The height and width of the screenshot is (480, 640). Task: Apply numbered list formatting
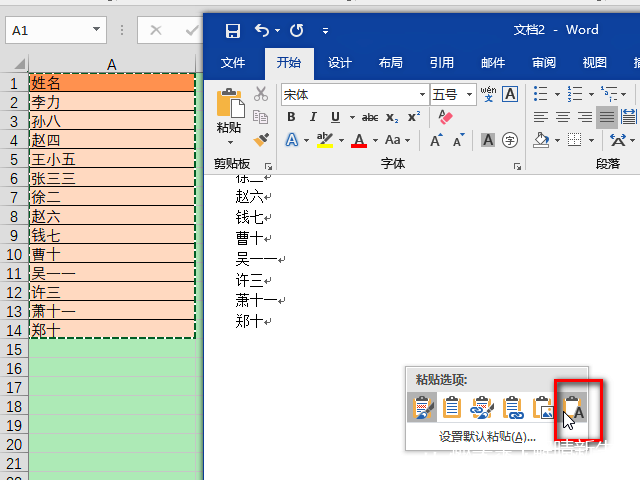(575, 94)
